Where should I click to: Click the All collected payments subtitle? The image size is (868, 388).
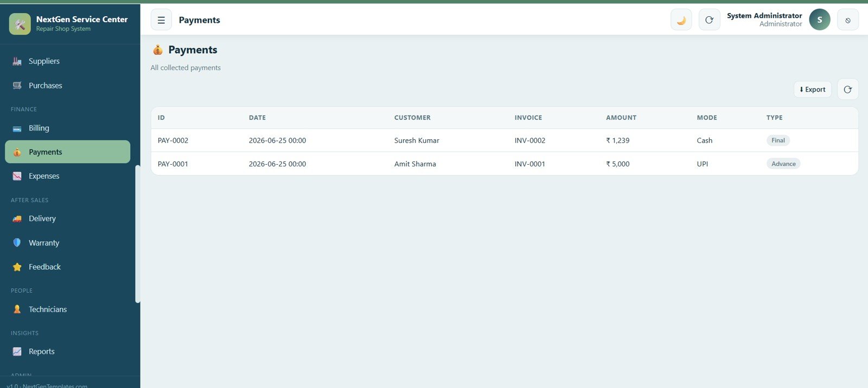click(186, 68)
